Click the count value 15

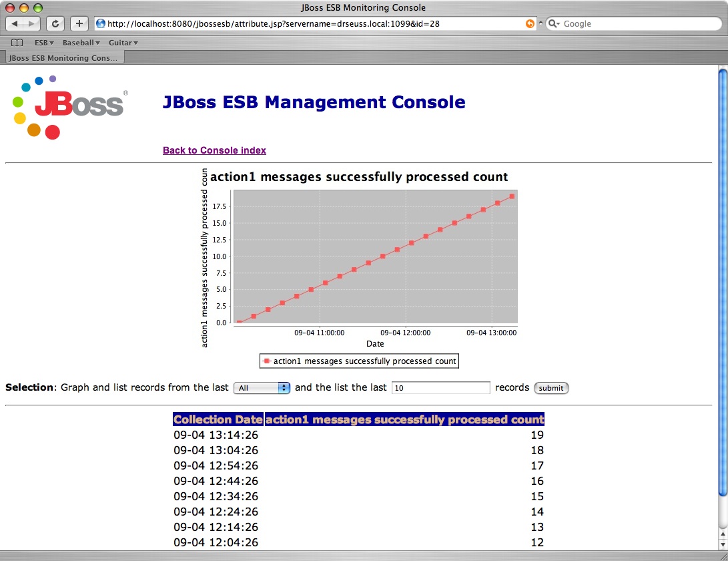tap(537, 496)
